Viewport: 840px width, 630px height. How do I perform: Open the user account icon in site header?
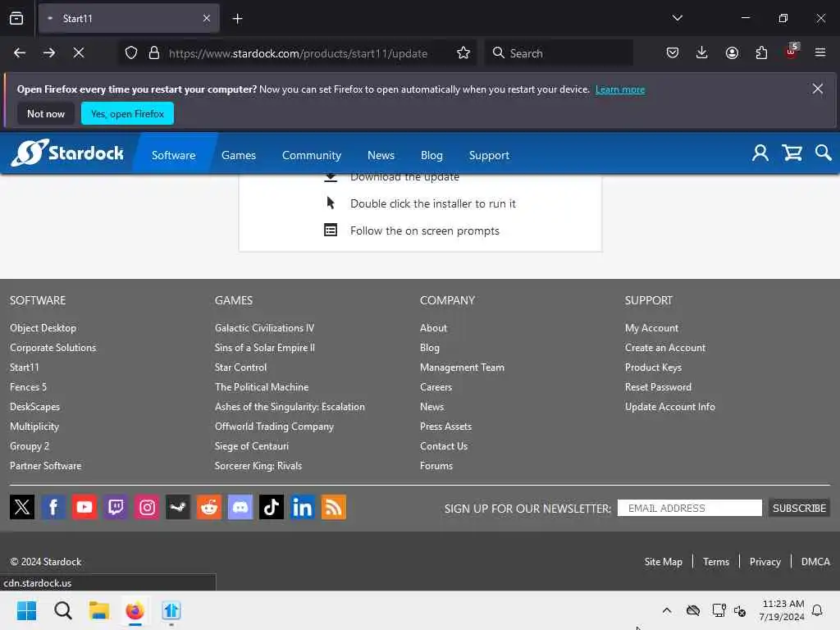760,153
